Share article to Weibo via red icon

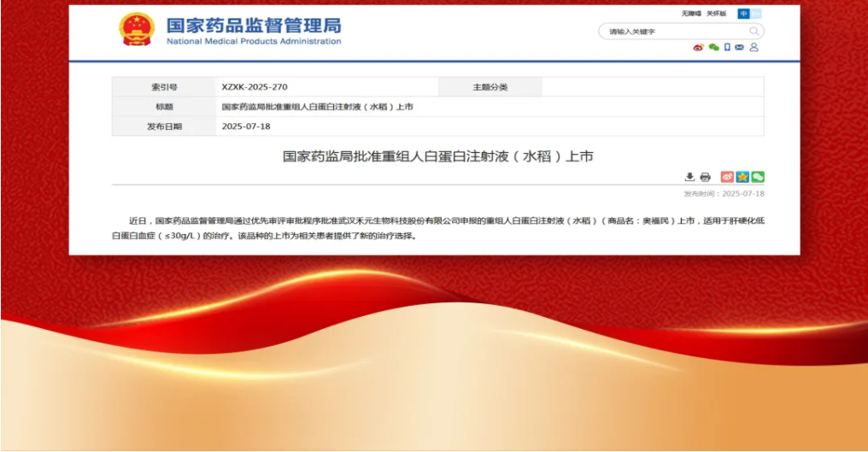(727, 177)
